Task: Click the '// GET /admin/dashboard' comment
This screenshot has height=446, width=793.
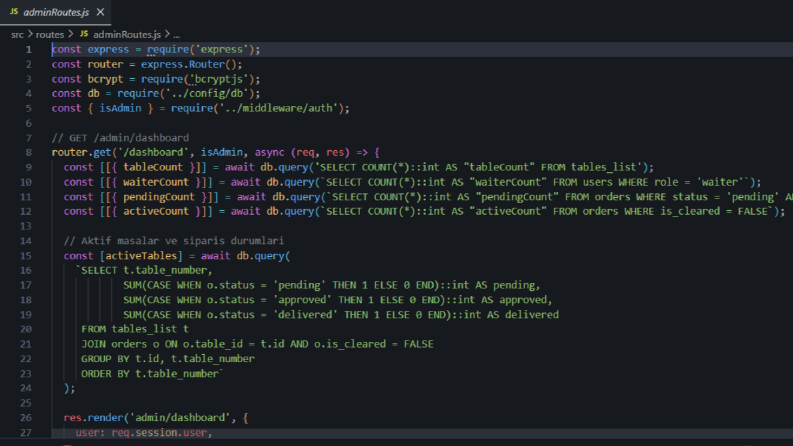Action: tap(120, 138)
